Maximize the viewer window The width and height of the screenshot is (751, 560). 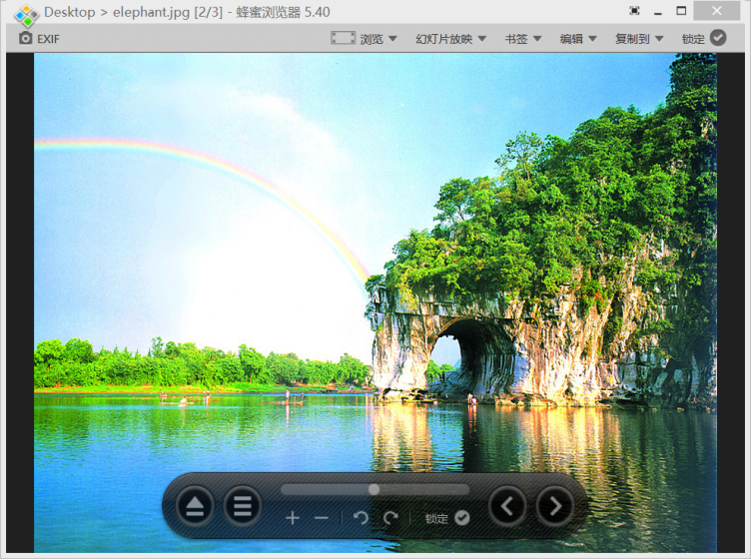(681, 11)
